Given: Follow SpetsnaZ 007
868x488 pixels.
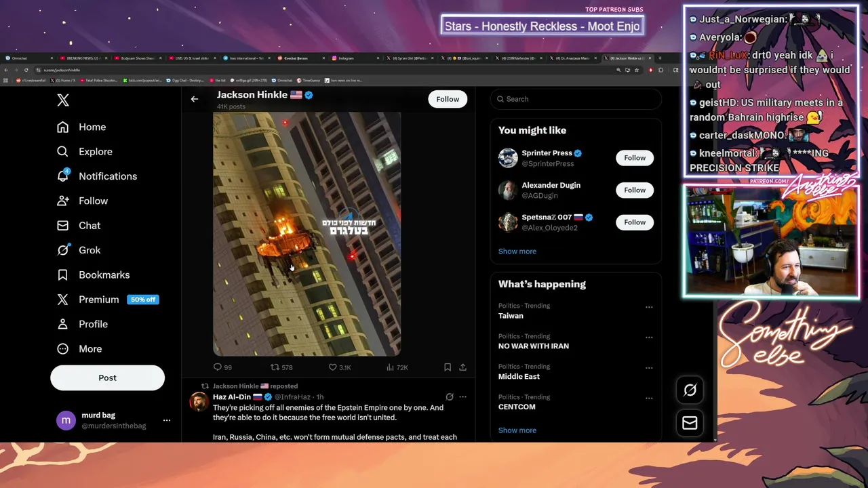Looking at the screenshot, I should [x=635, y=222].
